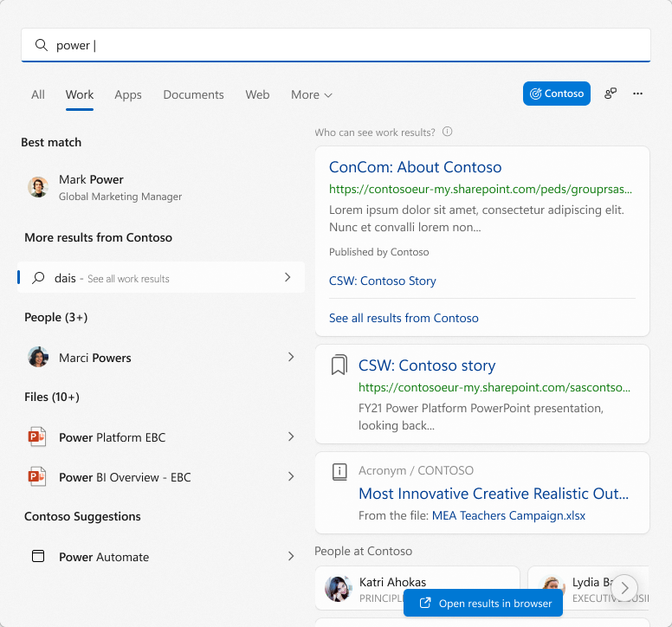The height and width of the screenshot is (627, 672).
Task: Expand the Power BI Overview chevron
Action: pyautogui.click(x=291, y=476)
